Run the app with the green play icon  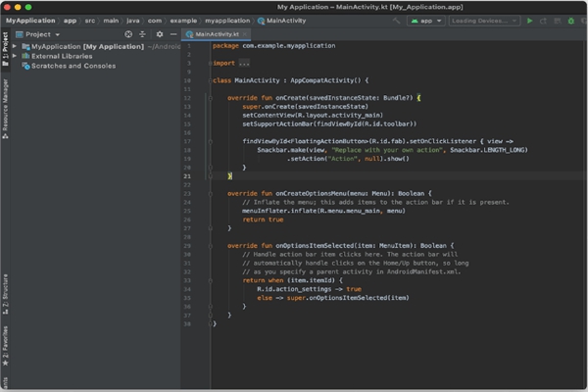coord(530,21)
